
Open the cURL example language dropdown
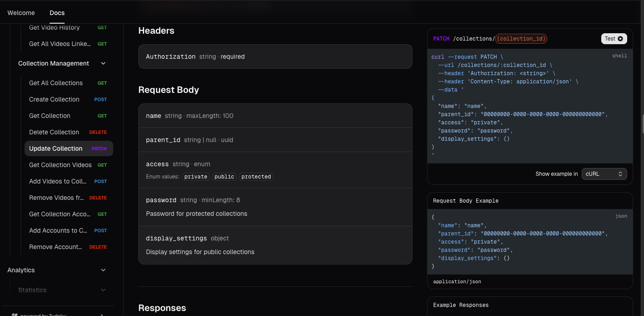click(x=604, y=174)
